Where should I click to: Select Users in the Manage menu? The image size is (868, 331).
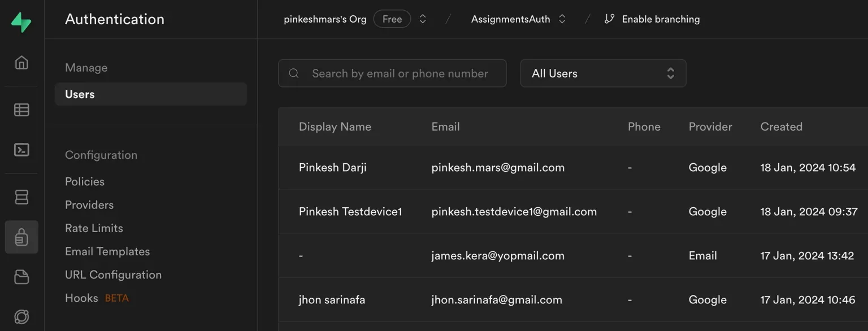pos(151,94)
